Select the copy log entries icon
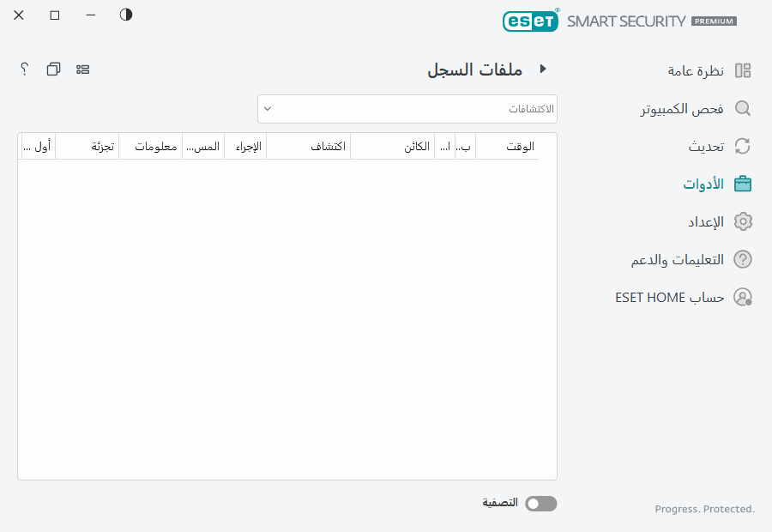The image size is (772, 532). click(52, 70)
